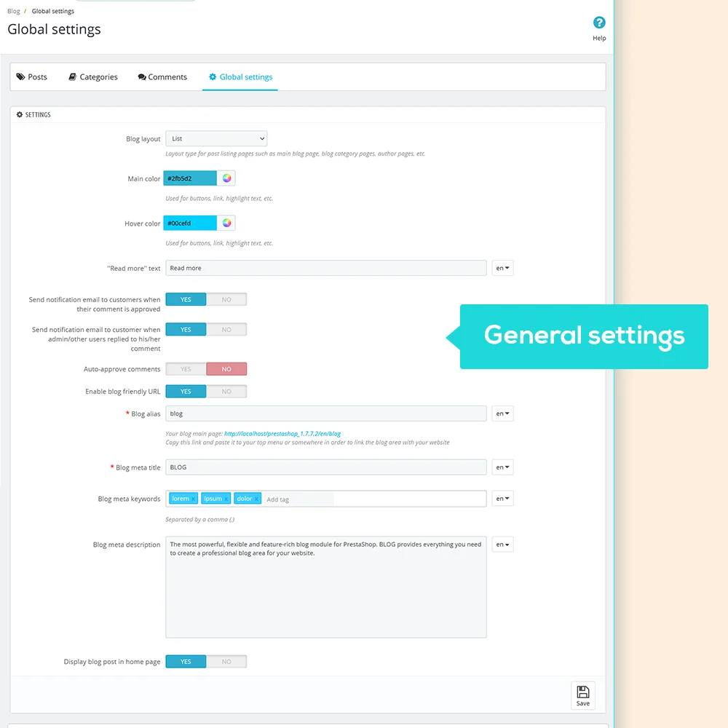Expand the Blog layout dropdown
Image resolution: width=728 pixels, height=728 pixels.
216,138
